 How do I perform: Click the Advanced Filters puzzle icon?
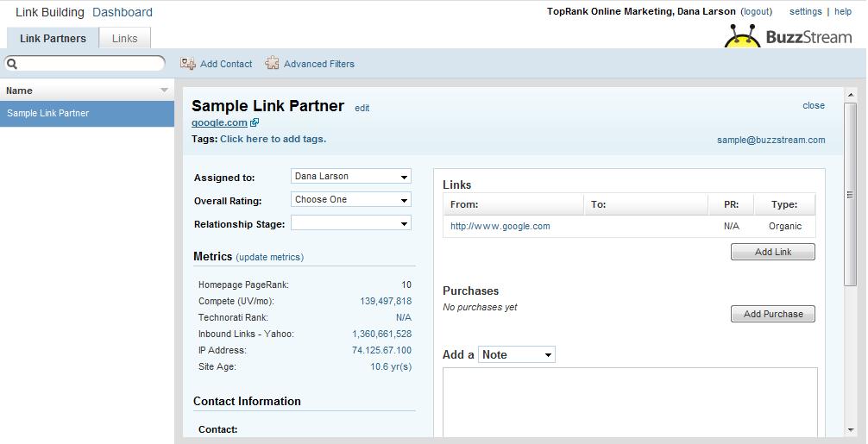(272, 64)
